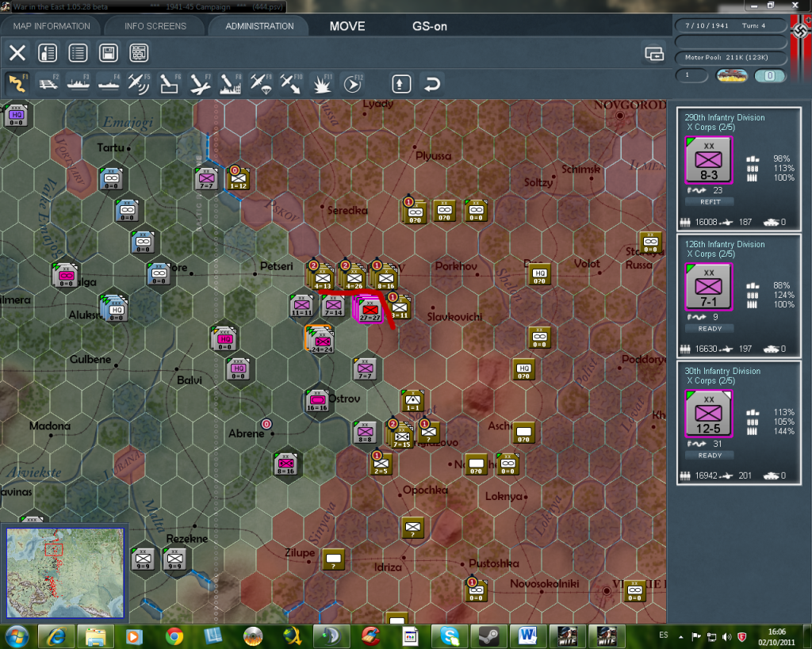This screenshot has width=812, height=649.
Task: Open the hotkey grid icon next to save
Action: point(139,53)
